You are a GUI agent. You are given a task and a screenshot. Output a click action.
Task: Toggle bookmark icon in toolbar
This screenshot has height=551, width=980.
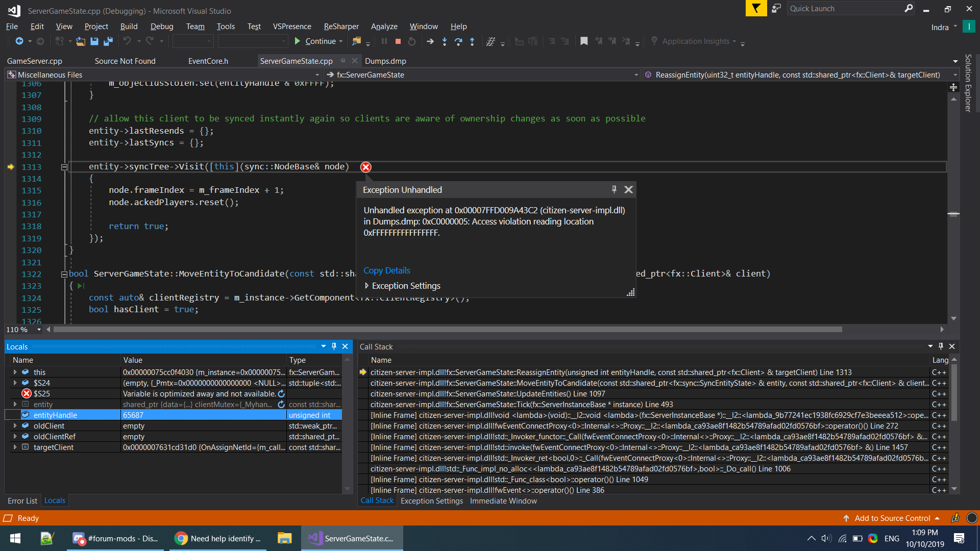click(x=584, y=41)
